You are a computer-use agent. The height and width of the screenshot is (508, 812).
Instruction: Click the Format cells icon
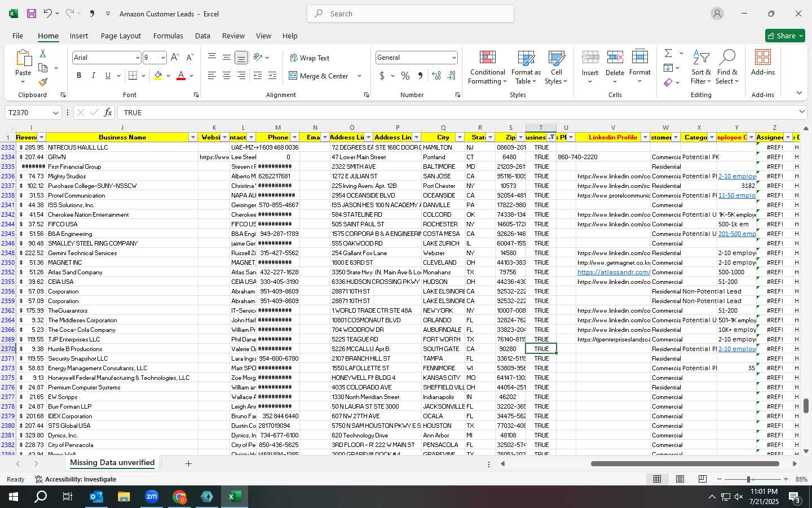coord(639,58)
